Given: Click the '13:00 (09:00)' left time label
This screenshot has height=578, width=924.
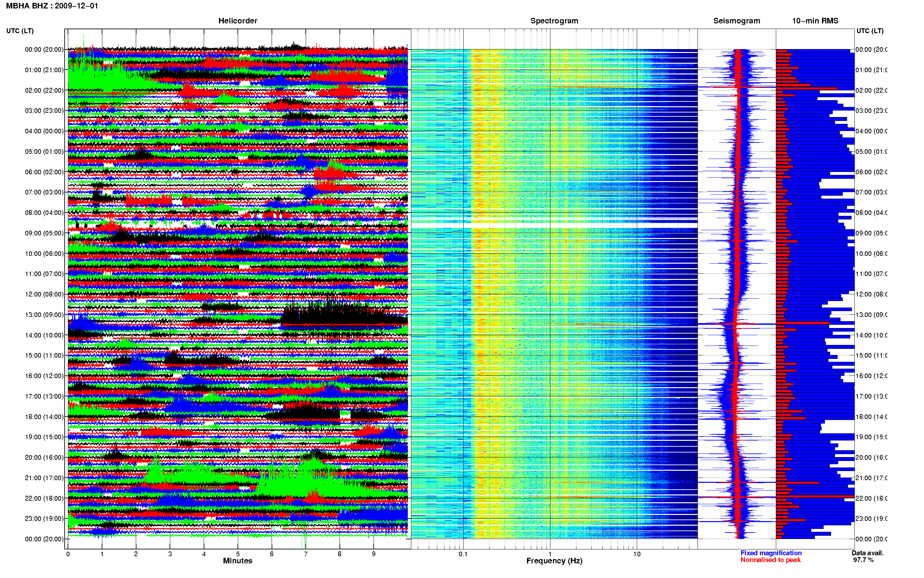Looking at the screenshot, I should (44, 315).
